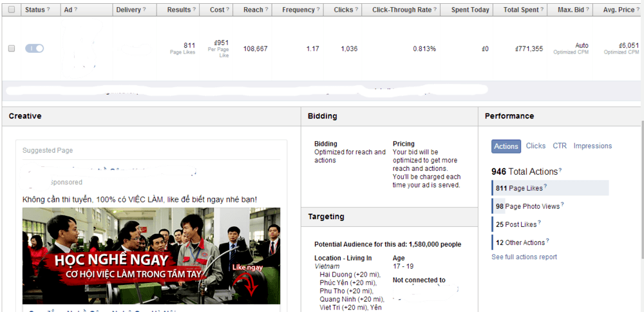This screenshot has height=312, width=644.
Task: Open help icon beside Frequency column
Action: 318,10
